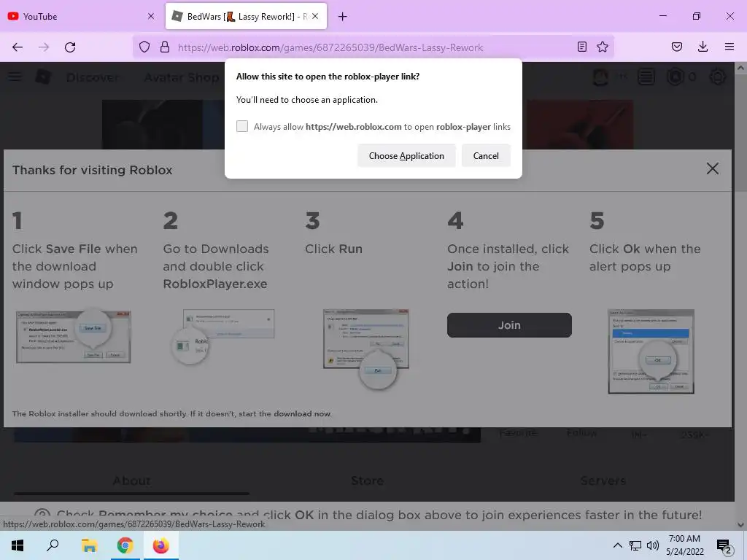Open the Windows Start menu
The image size is (747, 560).
[18, 545]
